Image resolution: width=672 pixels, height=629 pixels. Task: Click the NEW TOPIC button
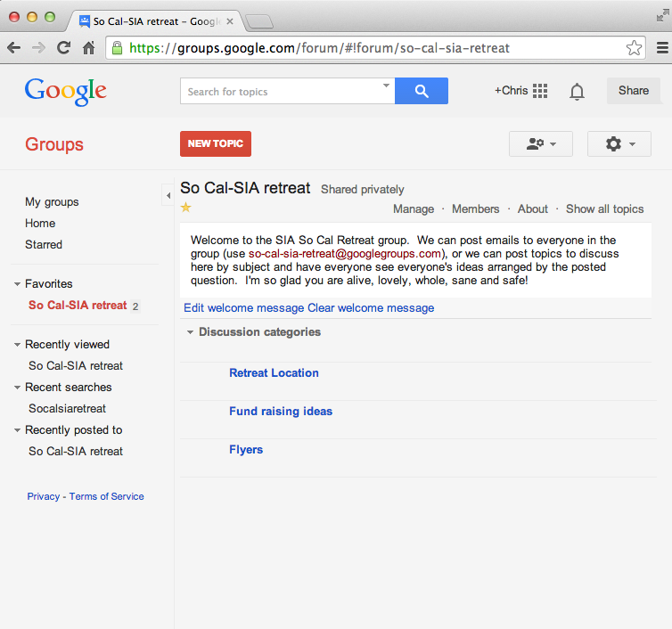tap(216, 144)
